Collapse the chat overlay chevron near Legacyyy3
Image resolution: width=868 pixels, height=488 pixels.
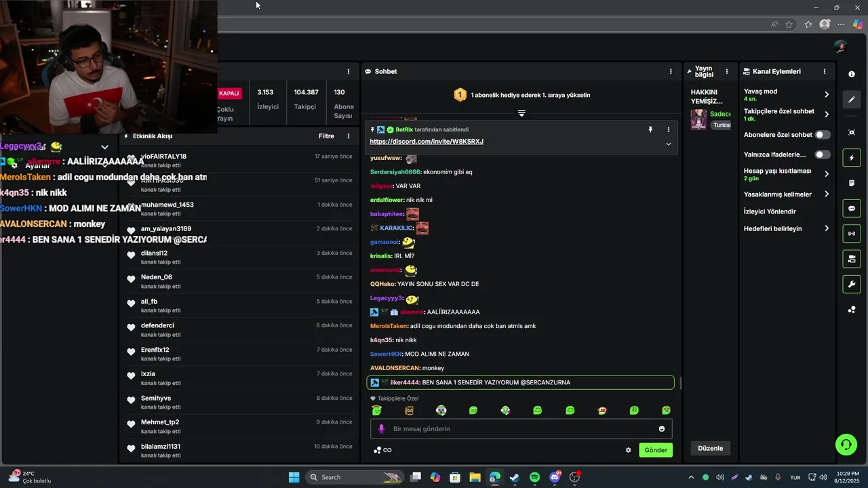pos(104,147)
